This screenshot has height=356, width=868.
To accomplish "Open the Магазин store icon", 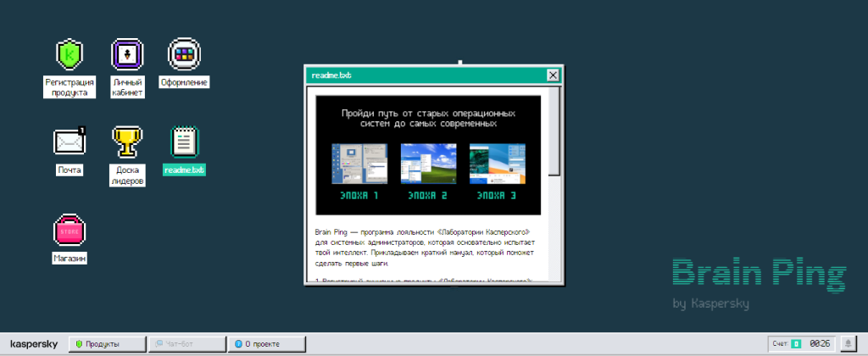I will point(70,230).
